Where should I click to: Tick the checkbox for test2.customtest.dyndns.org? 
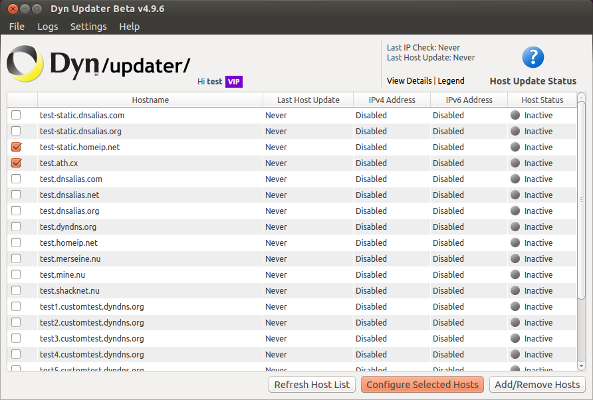[16, 322]
